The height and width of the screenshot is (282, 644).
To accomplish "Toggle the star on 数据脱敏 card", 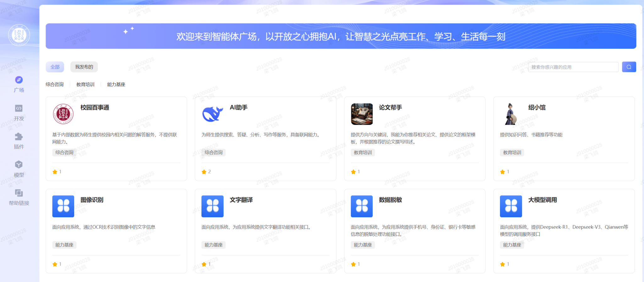I will click(x=353, y=264).
